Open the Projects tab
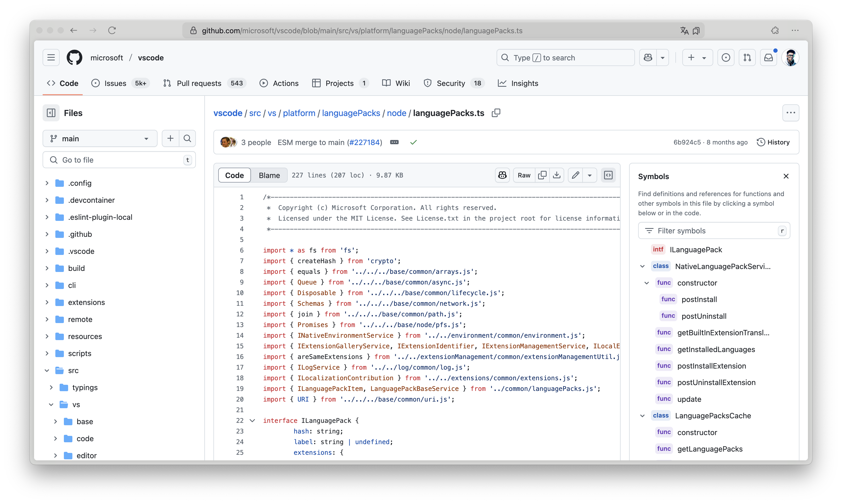The height and width of the screenshot is (504, 842). [x=340, y=83]
